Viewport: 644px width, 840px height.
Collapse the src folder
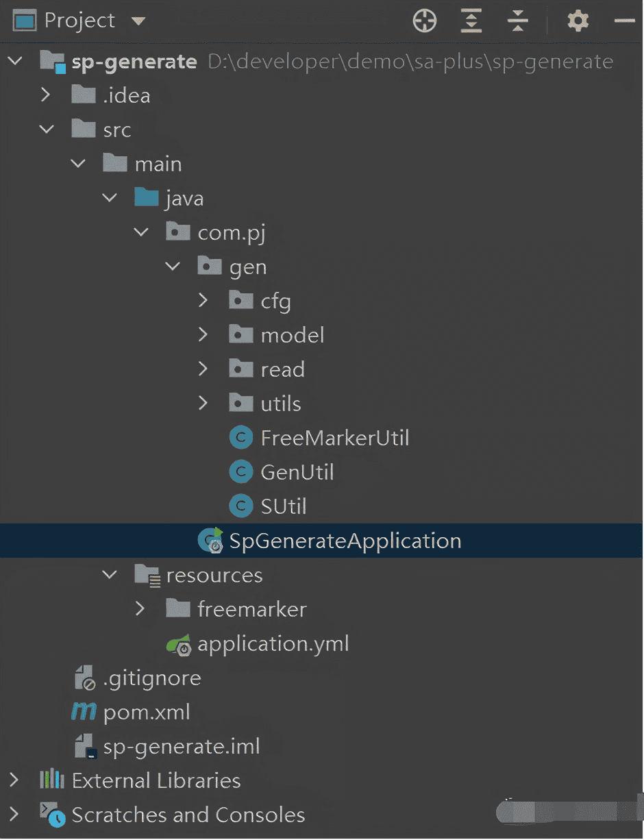[x=47, y=129]
